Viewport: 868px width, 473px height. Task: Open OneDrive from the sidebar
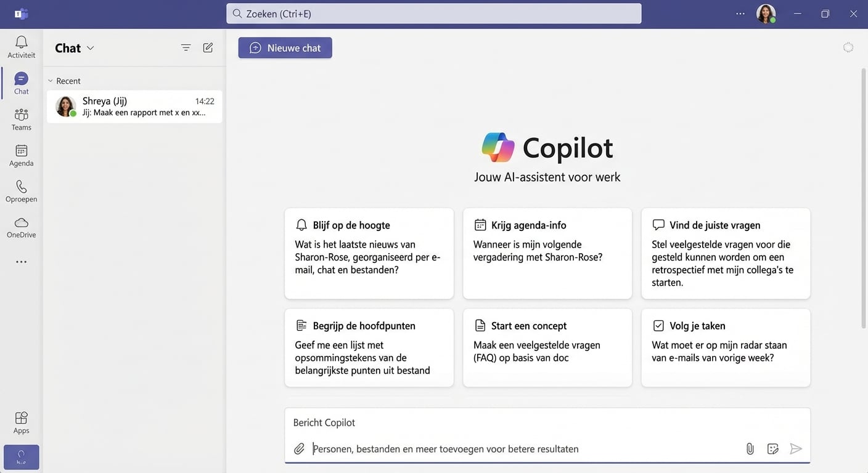tap(21, 227)
